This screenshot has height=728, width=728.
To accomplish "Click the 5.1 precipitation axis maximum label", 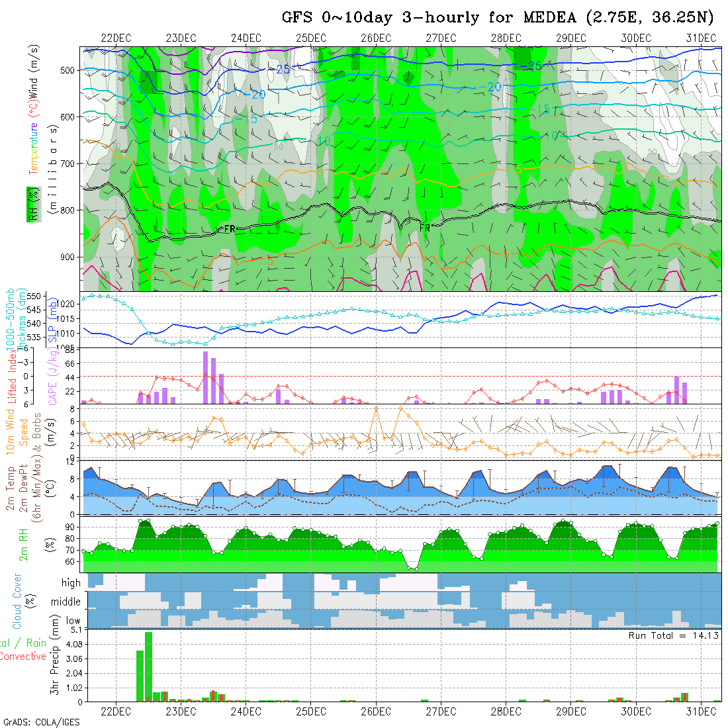I will [73, 631].
